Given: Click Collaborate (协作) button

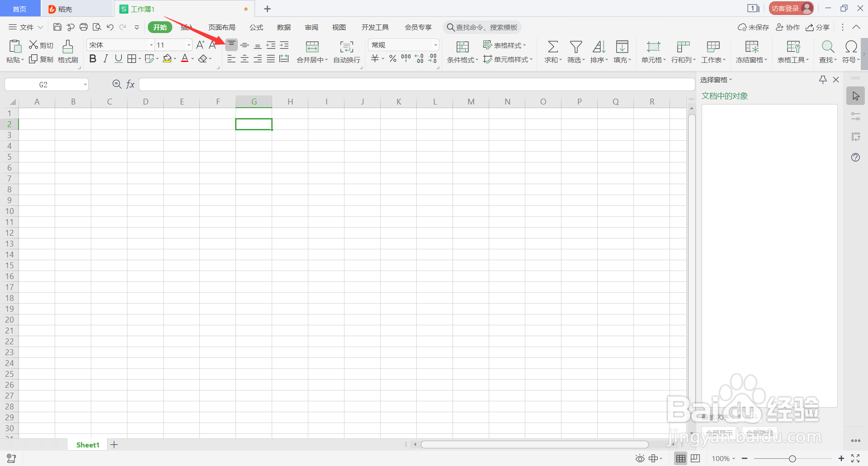Looking at the screenshot, I should 788,27.
